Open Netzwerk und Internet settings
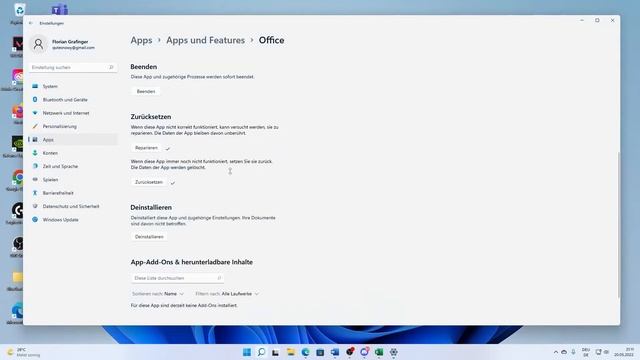 tap(73, 113)
